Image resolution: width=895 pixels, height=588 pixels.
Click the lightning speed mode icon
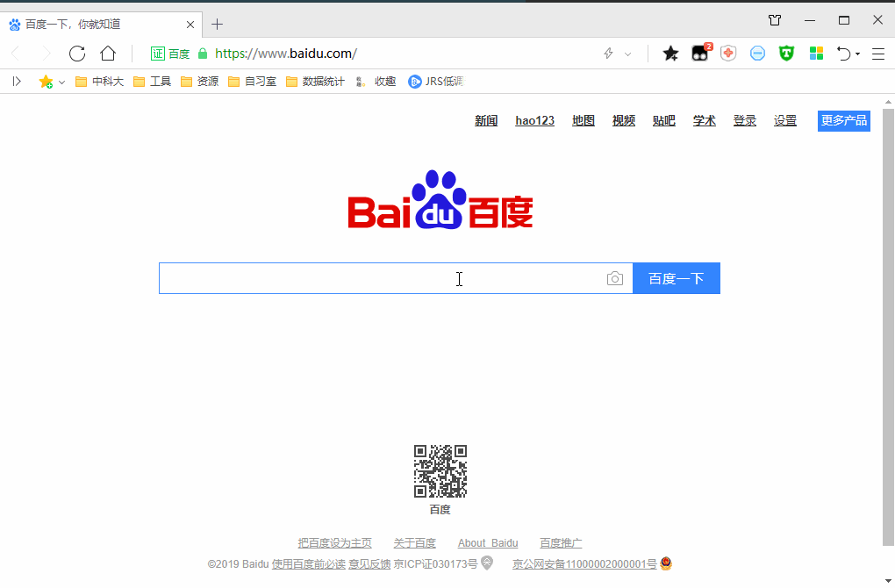point(608,54)
